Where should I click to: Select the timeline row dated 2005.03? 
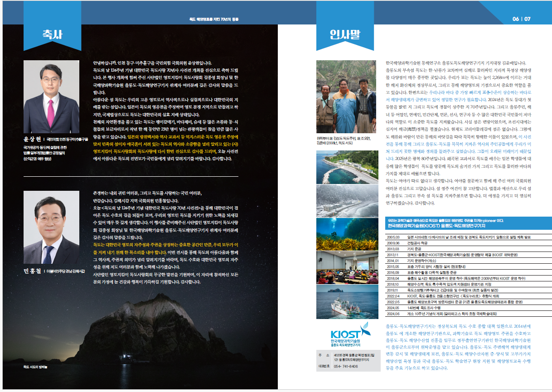tap(469, 237)
